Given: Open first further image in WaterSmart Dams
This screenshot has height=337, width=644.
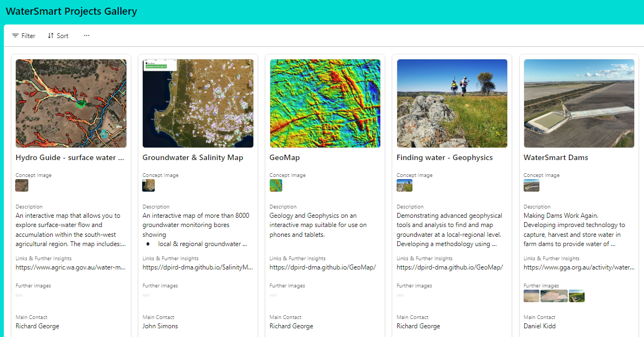Looking at the screenshot, I should [x=531, y=296].
